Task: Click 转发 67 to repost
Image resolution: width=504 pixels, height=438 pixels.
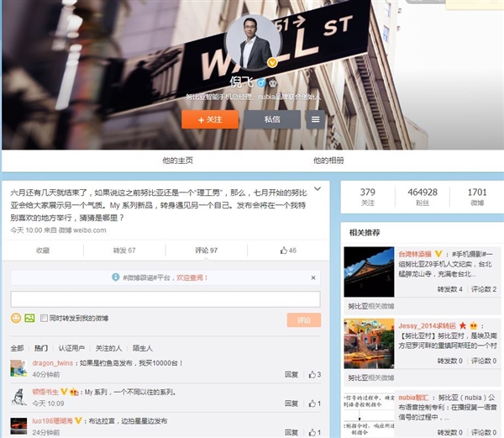Action: (124, 251)
